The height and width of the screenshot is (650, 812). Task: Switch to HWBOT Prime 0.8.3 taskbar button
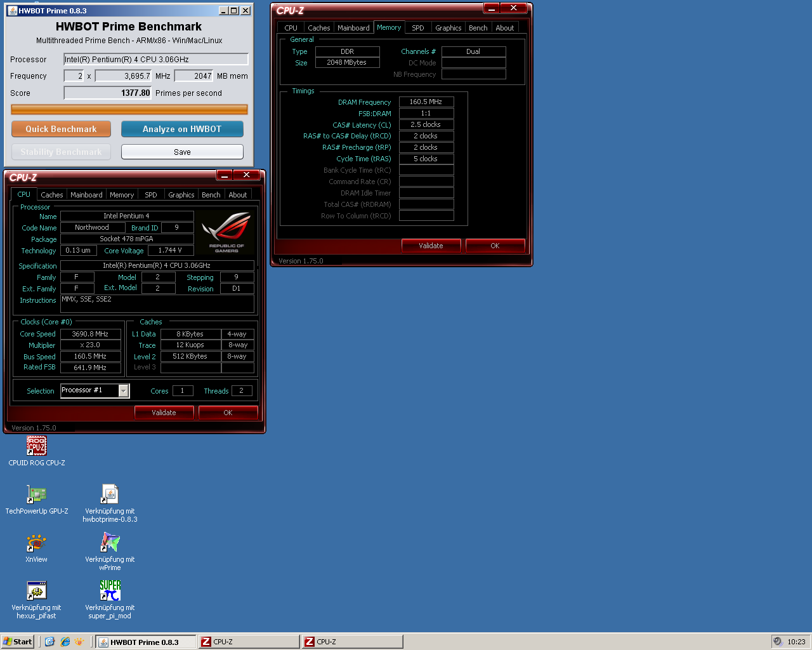(146, 642)
